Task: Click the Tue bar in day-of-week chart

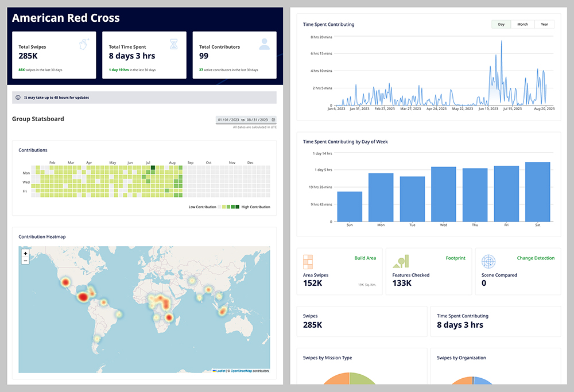Action: (x=412, y=199)
